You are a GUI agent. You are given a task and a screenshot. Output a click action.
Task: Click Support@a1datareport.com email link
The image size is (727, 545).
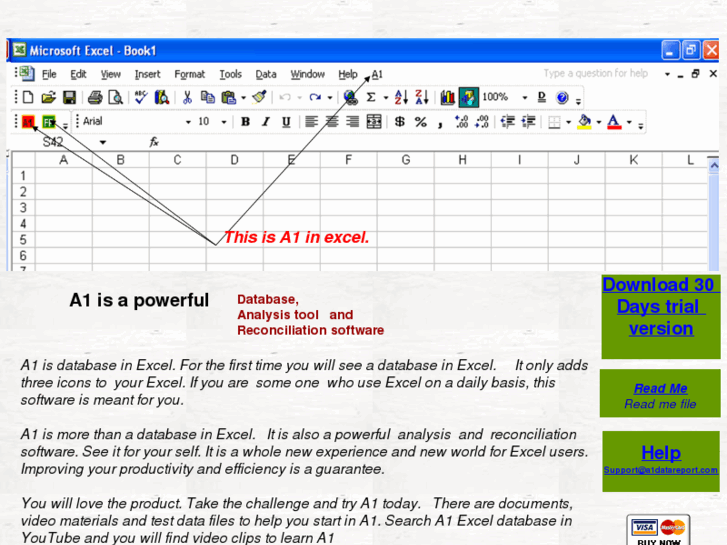point(661,470)
